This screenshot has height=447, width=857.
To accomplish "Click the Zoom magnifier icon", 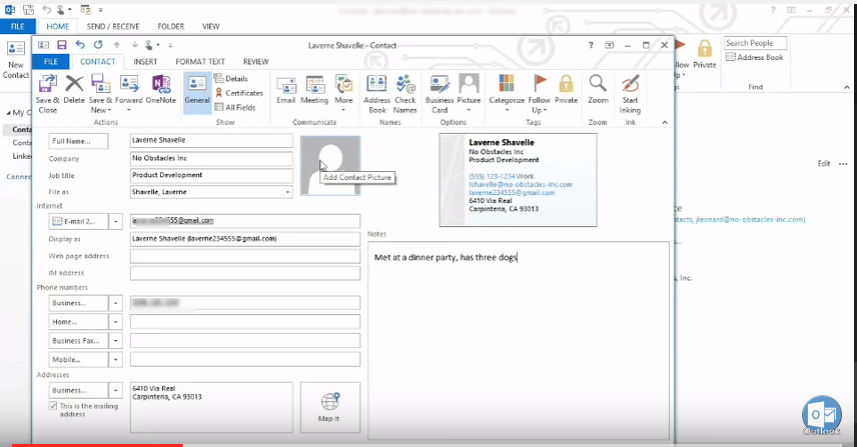I will coord(598,89).
